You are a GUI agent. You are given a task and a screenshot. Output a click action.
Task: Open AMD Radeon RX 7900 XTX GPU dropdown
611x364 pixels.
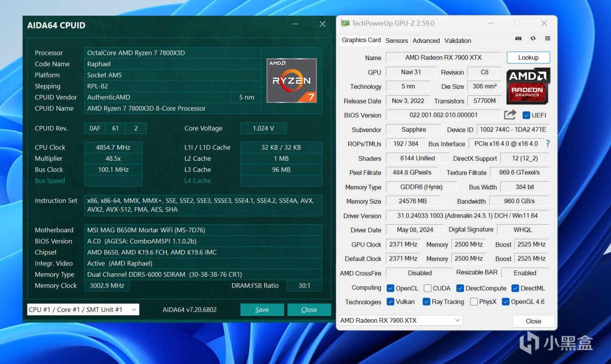pos(401,321)
